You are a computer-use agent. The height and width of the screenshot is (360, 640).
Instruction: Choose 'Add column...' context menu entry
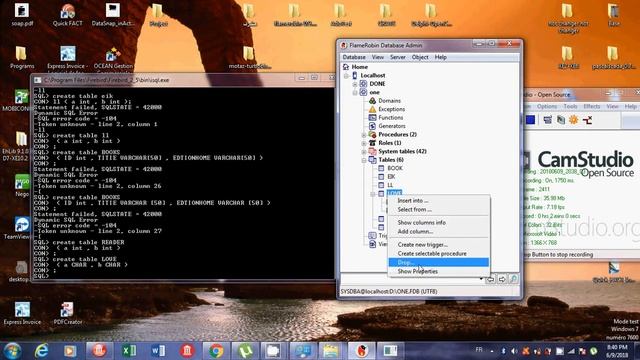pyautogui.click(x=439, y=231)
